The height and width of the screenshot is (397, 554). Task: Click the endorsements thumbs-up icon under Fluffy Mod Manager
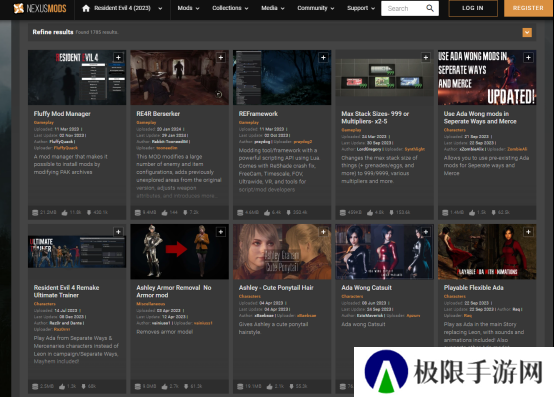64,213
